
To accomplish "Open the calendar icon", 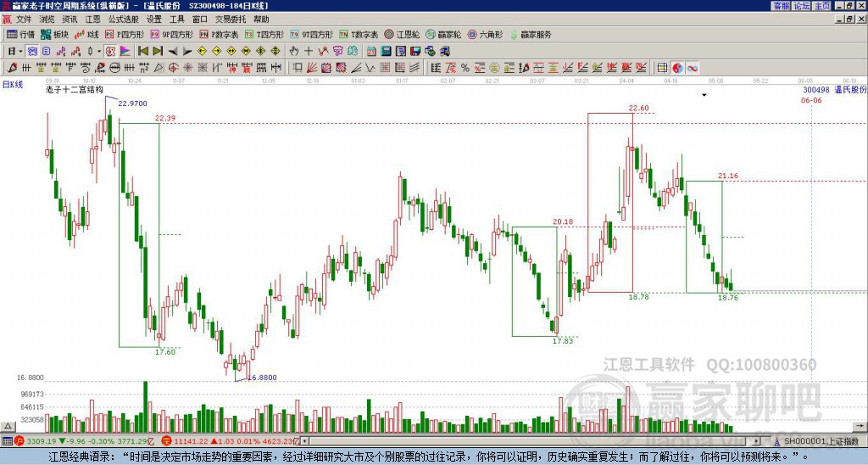I will coord(371,52).
